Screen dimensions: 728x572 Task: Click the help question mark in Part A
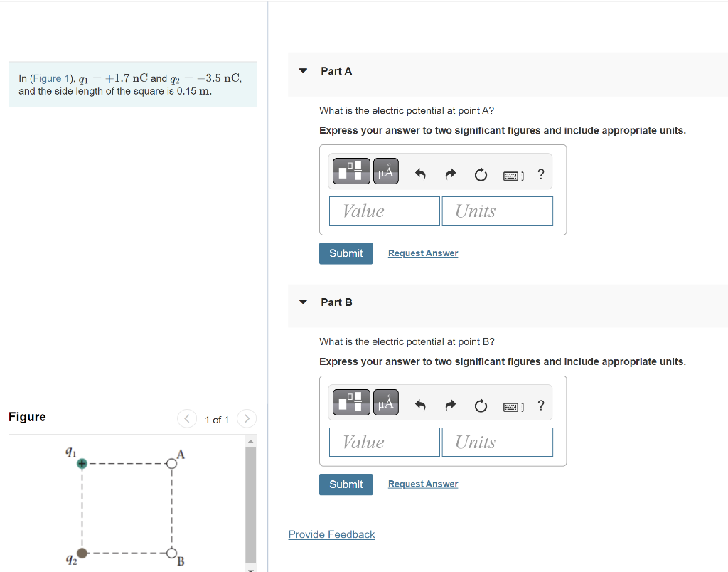(x=540, y=173)
